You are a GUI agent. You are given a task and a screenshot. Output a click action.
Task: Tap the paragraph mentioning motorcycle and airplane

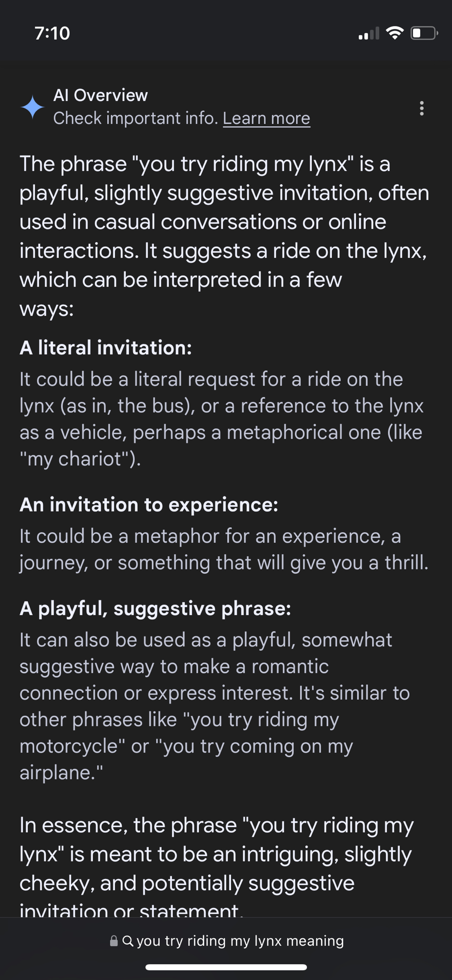point(214,706)
